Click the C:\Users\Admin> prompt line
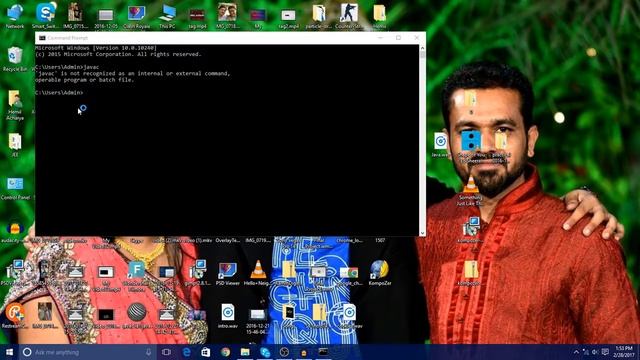This screenshot has width=640, height=360. 59,93
